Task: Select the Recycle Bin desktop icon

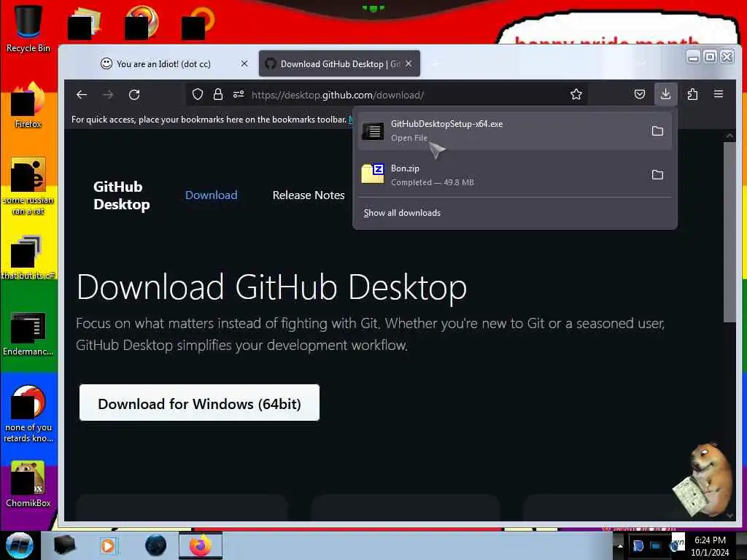Action: (x=28, y=28)
